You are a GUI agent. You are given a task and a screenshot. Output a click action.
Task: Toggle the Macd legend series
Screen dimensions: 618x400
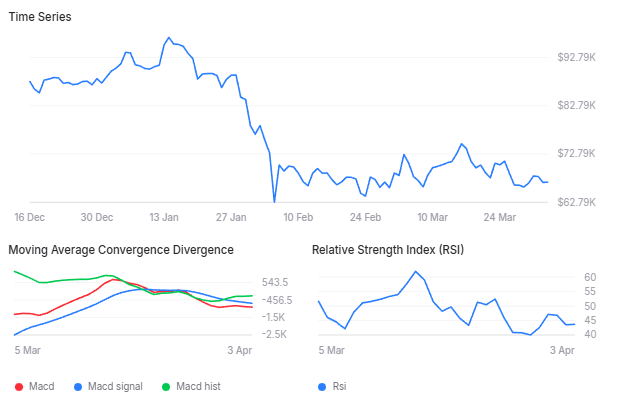click(x=41, y=386)
